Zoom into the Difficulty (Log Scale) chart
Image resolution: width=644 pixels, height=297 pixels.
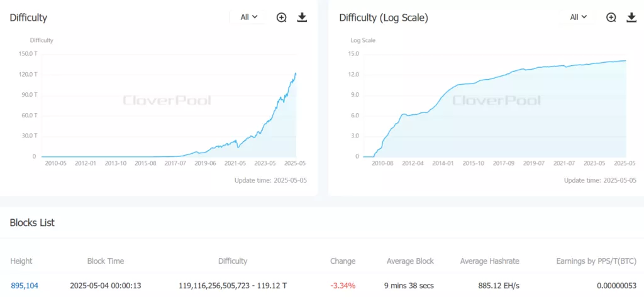(611, 18)
